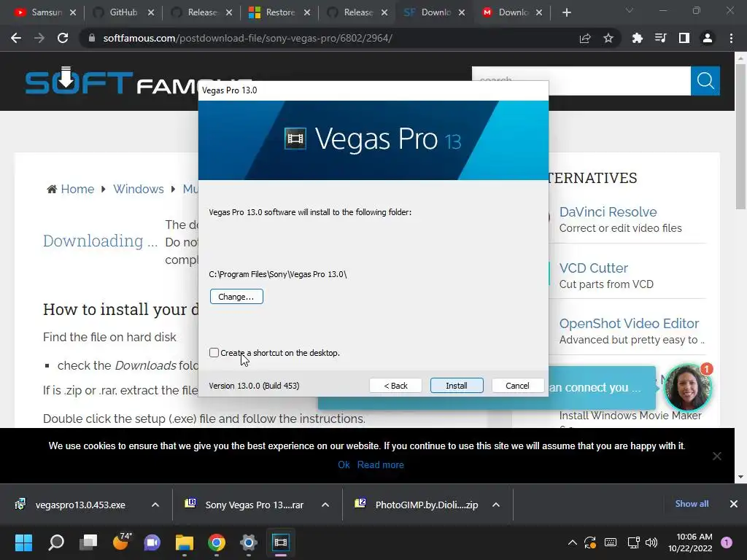Click the browser forward arrow

click(39, 38)
